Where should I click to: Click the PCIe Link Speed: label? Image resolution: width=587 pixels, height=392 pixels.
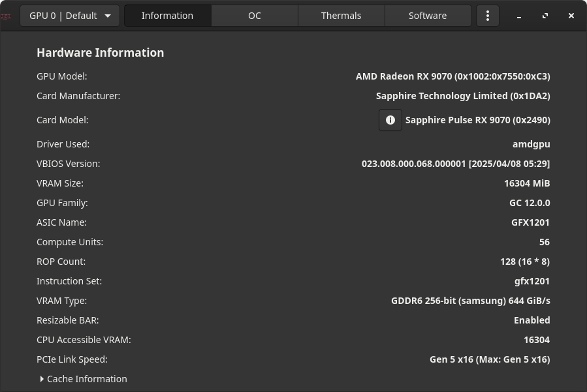pyautogui.click(x=72, y=359)
